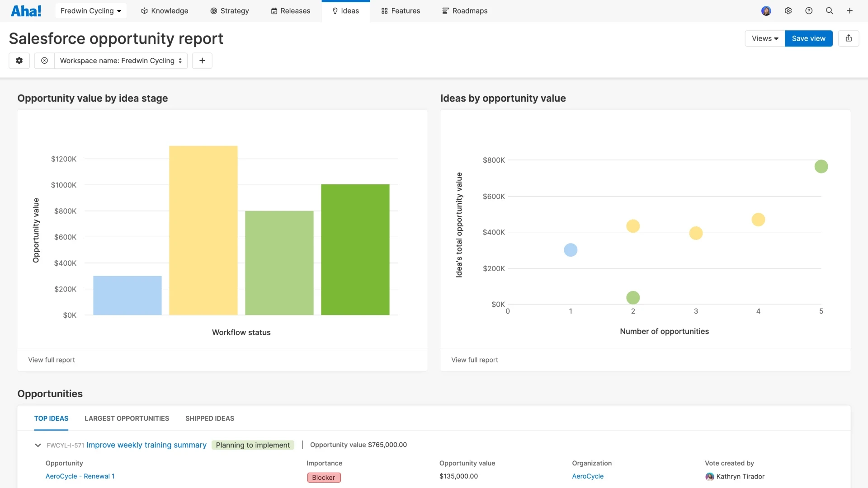Collapse the FWCYL-I-571 idea row chevron
Screen dimensions: 868x488
[37, 445]
